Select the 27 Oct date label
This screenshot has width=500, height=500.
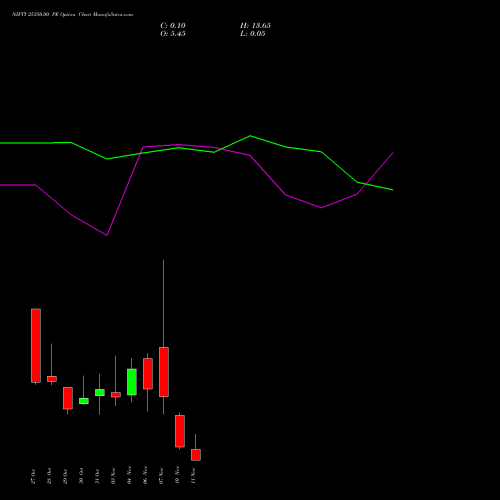pos(33,476)
